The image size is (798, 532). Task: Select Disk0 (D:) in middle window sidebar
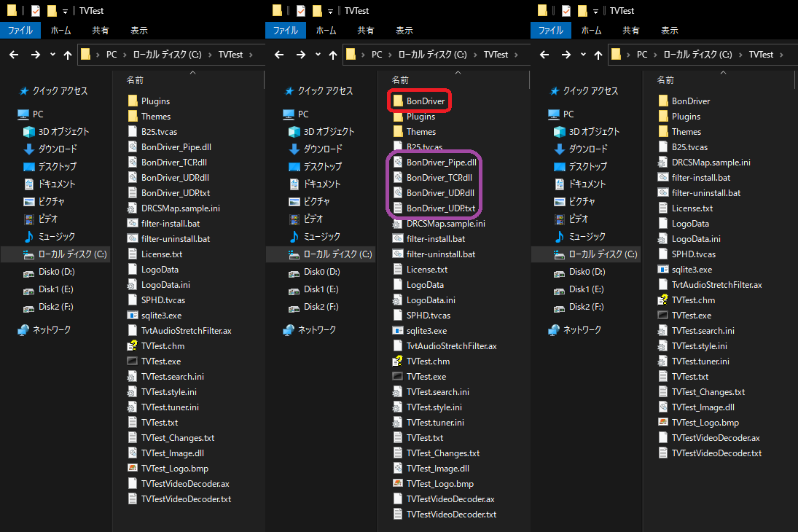[316, 271]
